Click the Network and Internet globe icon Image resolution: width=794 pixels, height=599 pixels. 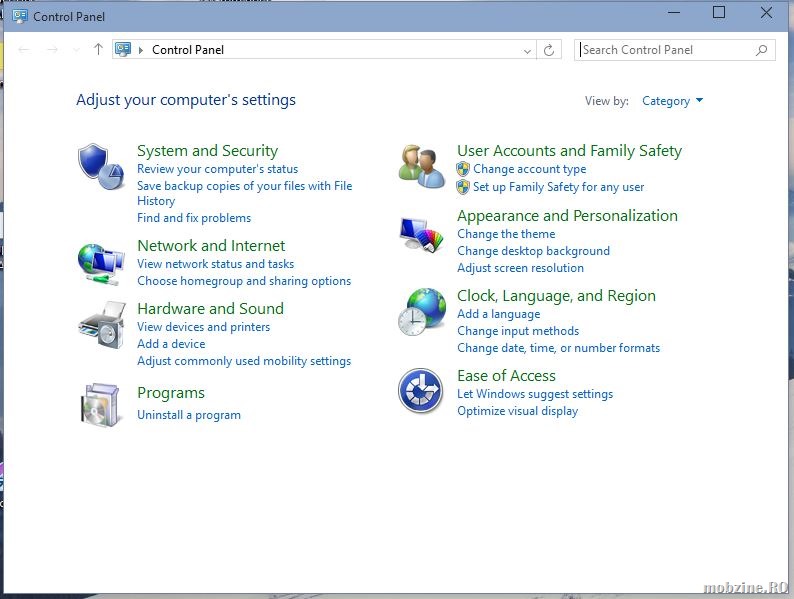pyautogui.click(x=101, y=264)
